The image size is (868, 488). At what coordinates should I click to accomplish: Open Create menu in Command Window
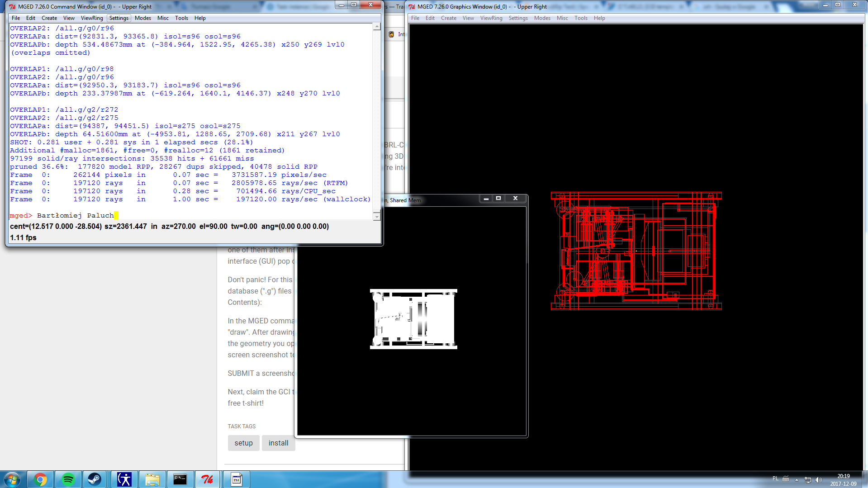[49, 18]
